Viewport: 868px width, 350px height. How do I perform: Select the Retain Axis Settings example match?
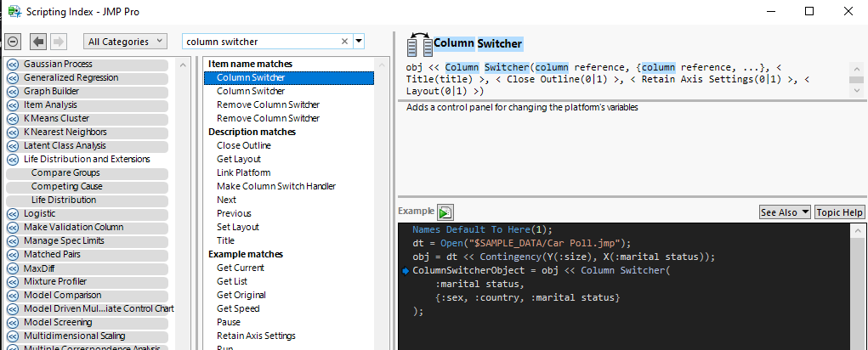256,336
